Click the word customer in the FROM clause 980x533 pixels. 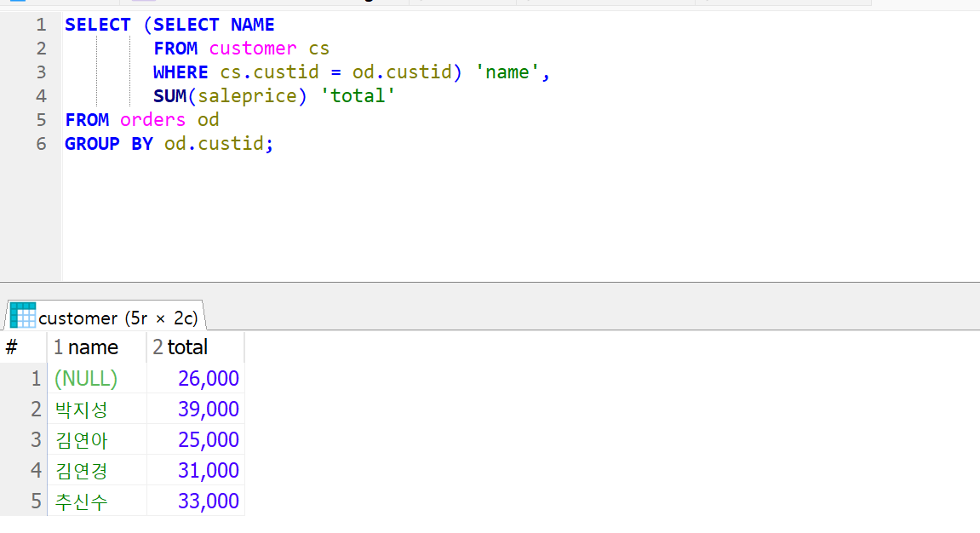[x=253, y=49]
